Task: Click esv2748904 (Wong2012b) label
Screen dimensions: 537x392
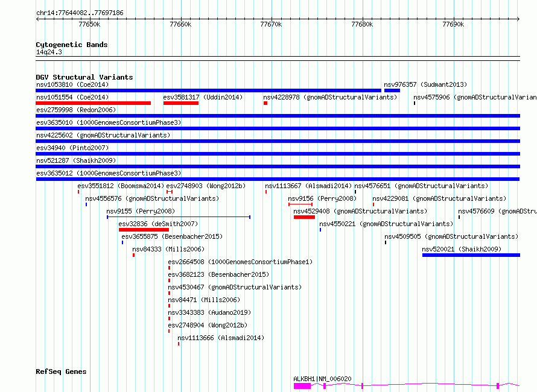Action: [208, 325]
